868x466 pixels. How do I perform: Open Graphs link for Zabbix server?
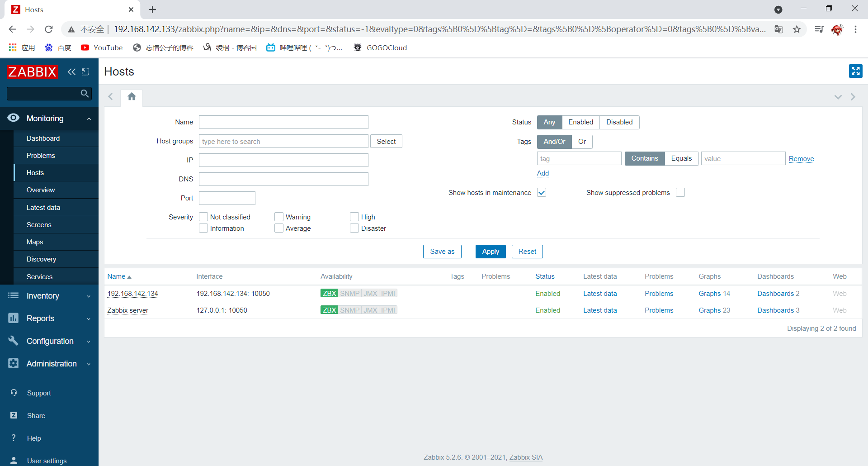coord(709,310)
